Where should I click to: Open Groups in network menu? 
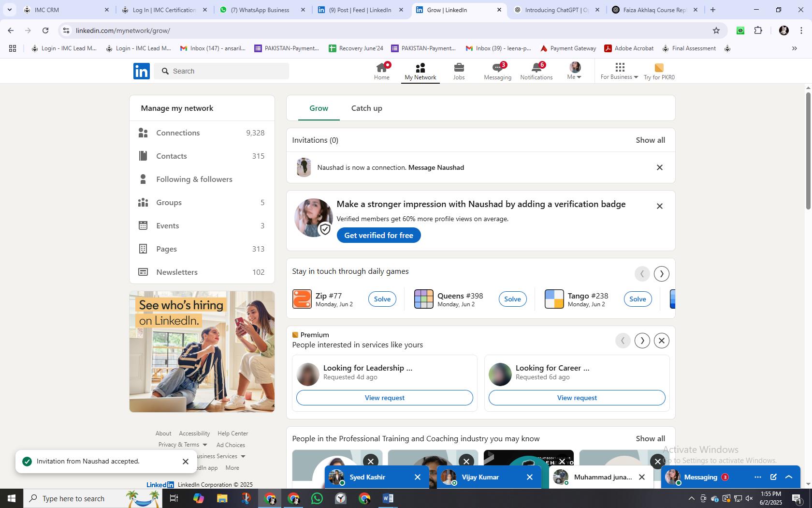pos(202,202)
